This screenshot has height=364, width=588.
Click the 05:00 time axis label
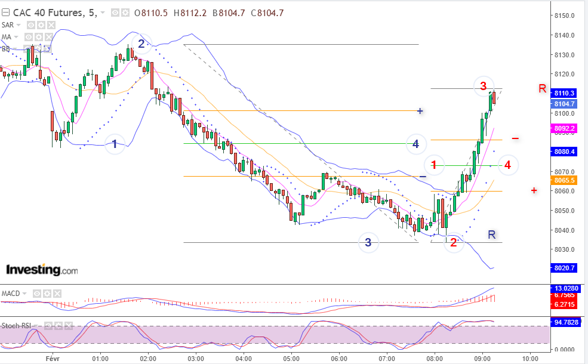291,359
